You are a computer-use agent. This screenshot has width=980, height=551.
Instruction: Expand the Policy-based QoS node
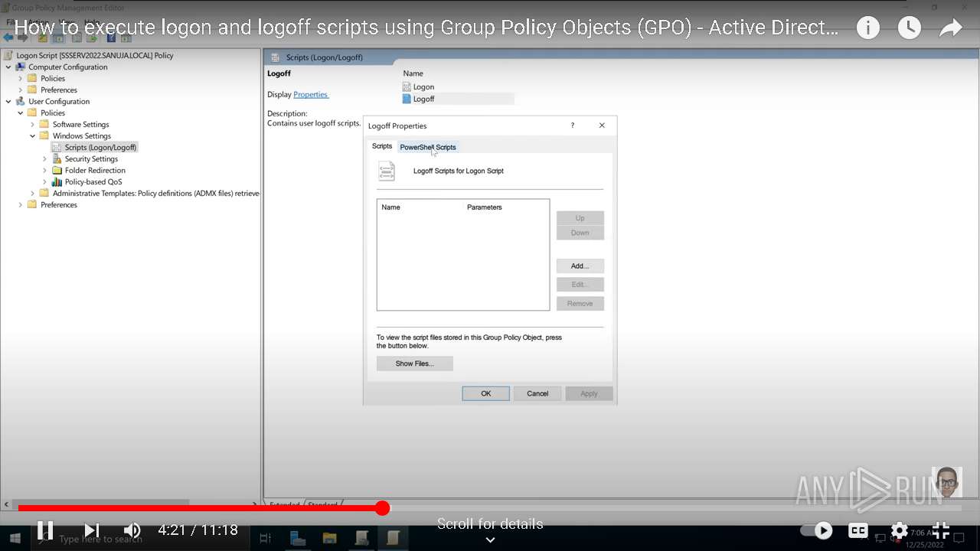(45, 181)
